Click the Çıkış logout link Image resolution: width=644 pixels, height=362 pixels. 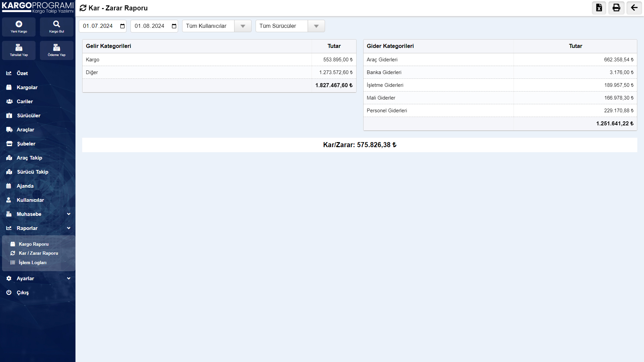tap(22, 292)
